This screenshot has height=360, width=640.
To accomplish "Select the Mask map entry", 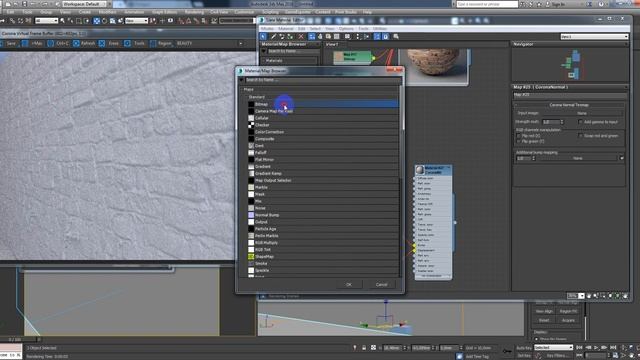I will click(x=322, y=194).
